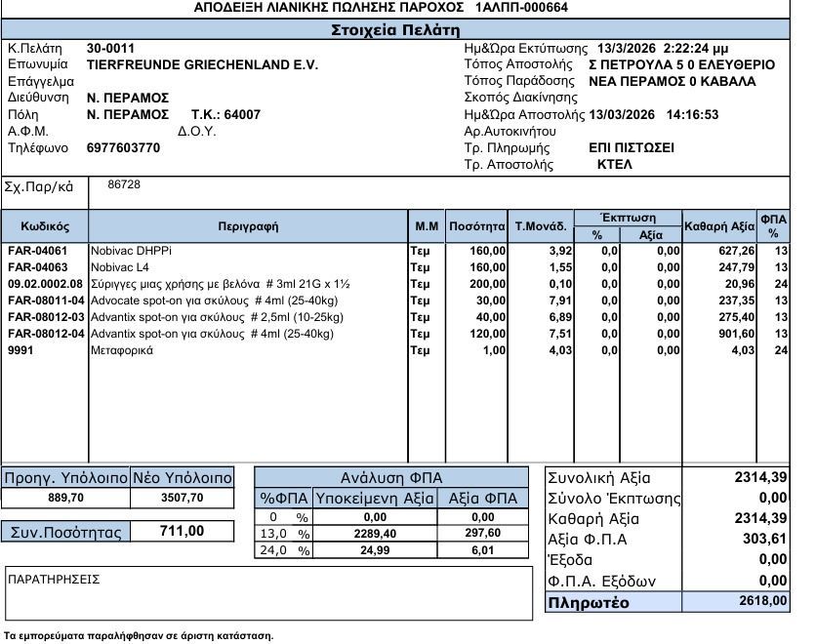Click the document title ΑΠΟΔΕΙΞΗ ΛΙΑΝΙΚΗΣ ΠΩΛΗΣΗΣ

click(328, 7)
